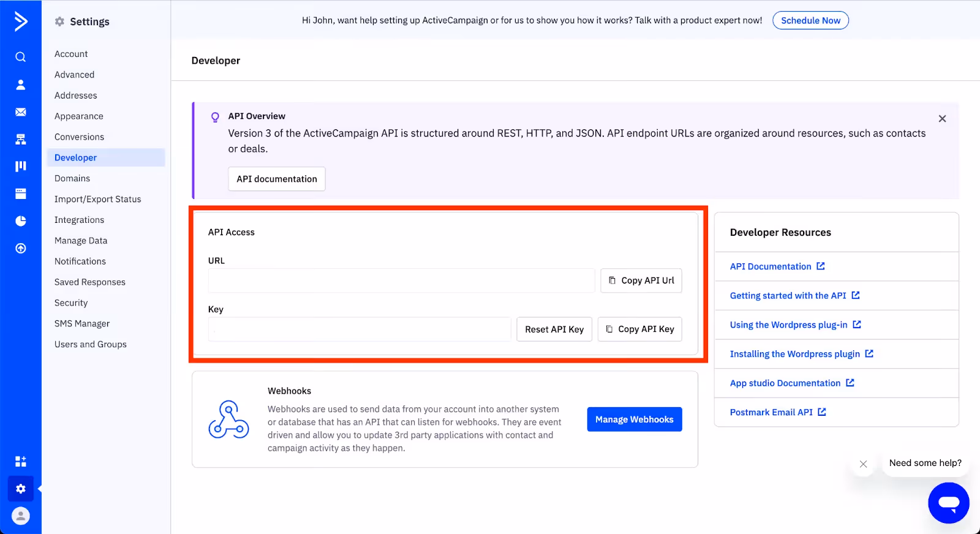Screen dimensions: 980x534
Task: Open the chat support bubble
Action: tap(949, 503)
